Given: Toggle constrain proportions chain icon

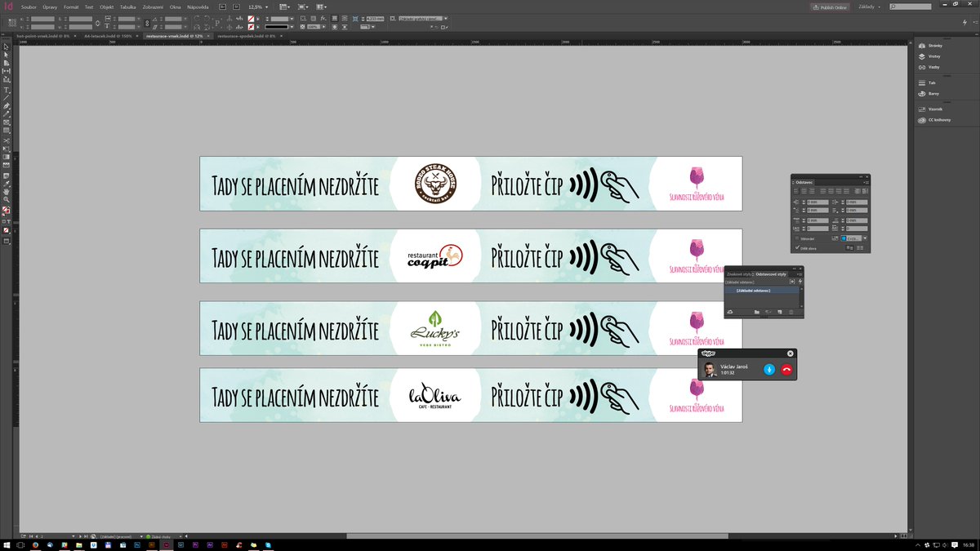Looking at the screenshot, I should [x=147, y=23].
